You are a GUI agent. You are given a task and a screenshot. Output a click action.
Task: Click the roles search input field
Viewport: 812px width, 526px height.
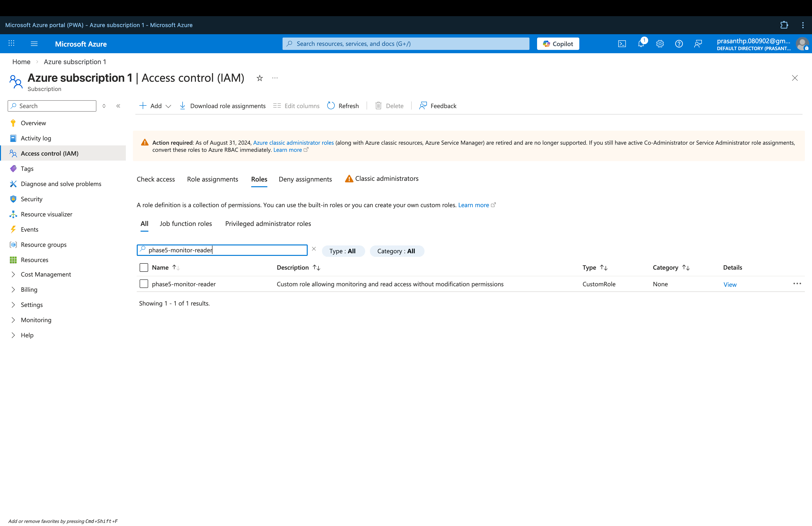[225, 250]
